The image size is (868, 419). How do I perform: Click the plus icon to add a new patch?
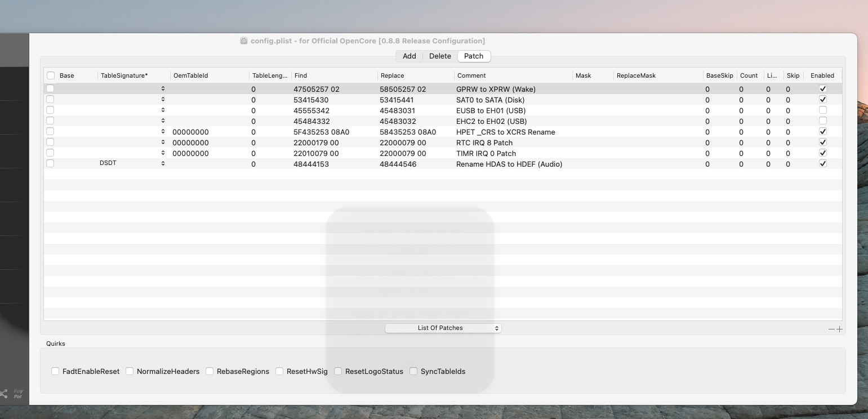(840, 329)
